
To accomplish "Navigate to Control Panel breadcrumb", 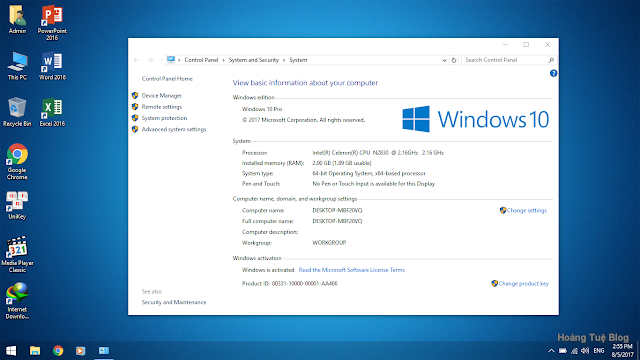I will click(x=201, y=60).
